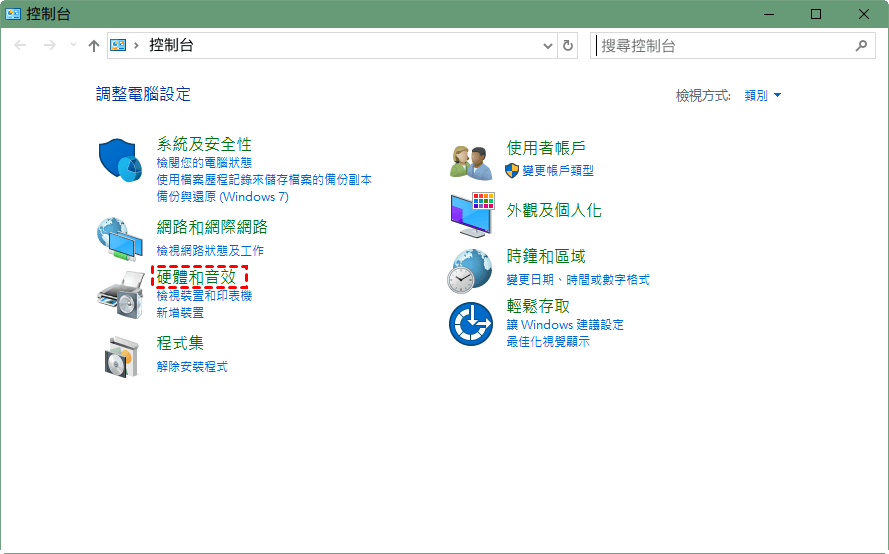Minimize the 控制台 window

pos(769,14)
